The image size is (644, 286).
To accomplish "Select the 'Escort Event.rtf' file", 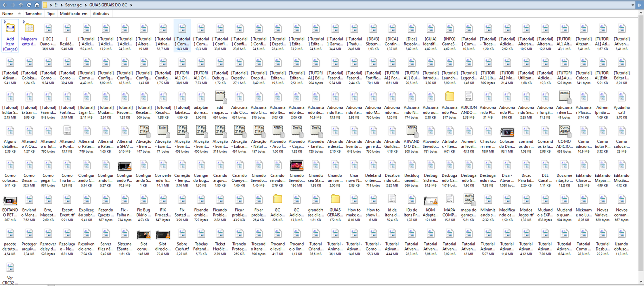I will 67,206.
